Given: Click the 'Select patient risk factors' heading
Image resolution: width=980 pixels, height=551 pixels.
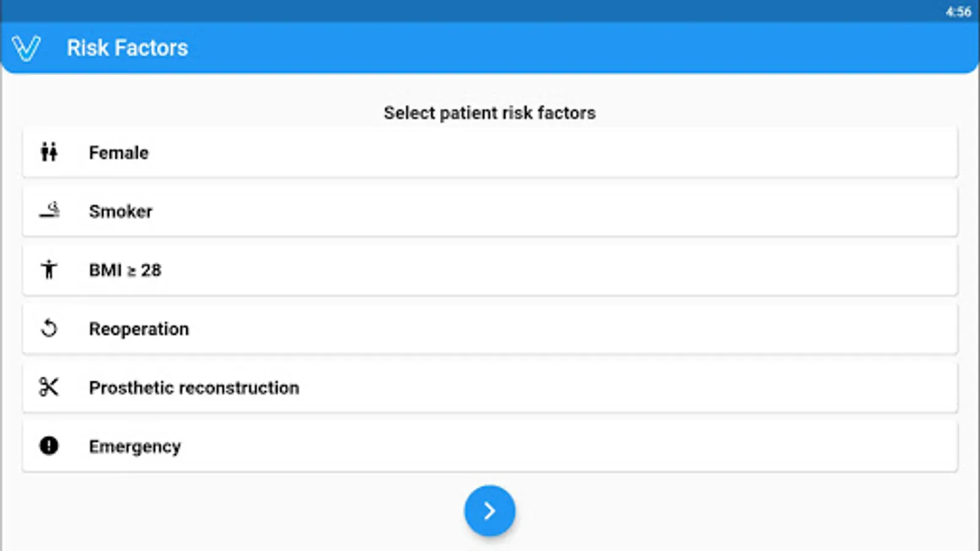Looking at the screenshot, I should [x=489, y=113].
